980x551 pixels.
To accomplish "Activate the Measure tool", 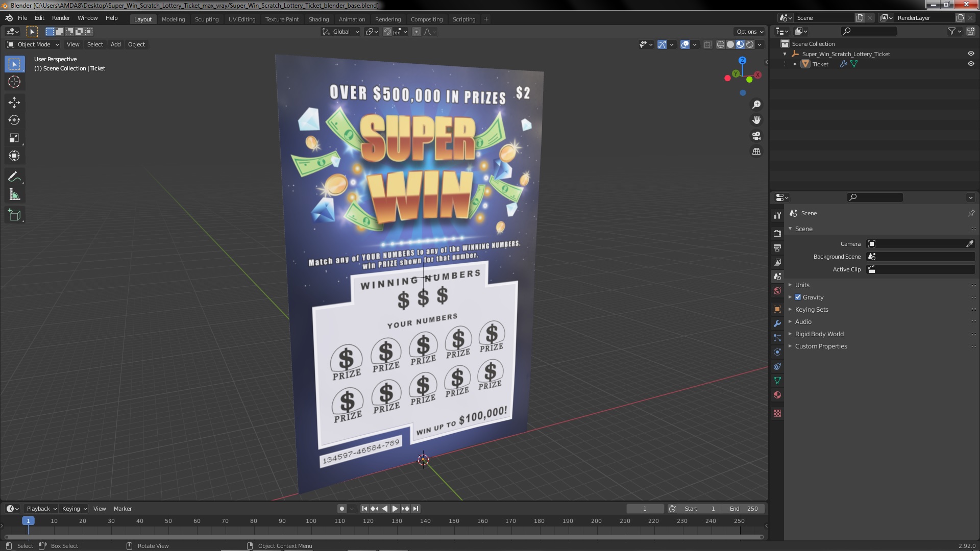I will 14,195.
